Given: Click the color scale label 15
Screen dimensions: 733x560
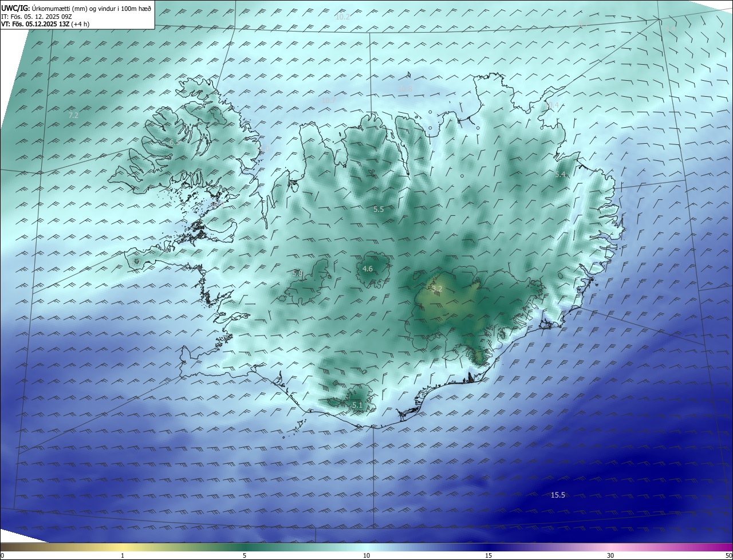Looking at the screenshot, I should point(488,555).
